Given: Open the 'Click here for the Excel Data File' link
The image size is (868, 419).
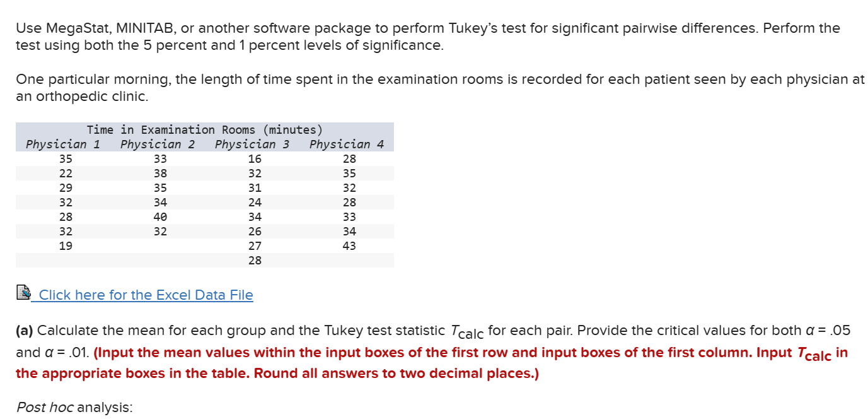Looking at the screenshot, I should (x=146, y=295).
